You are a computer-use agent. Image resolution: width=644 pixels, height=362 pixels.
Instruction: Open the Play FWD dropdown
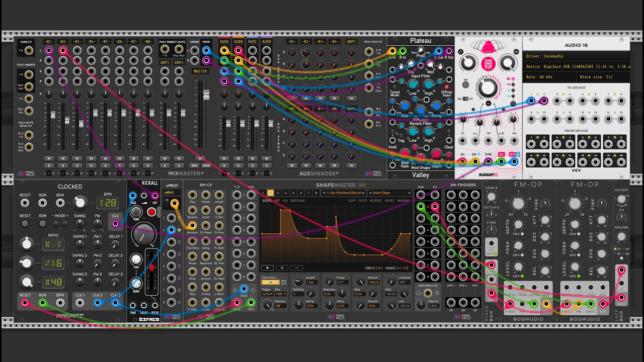[281, 294]
